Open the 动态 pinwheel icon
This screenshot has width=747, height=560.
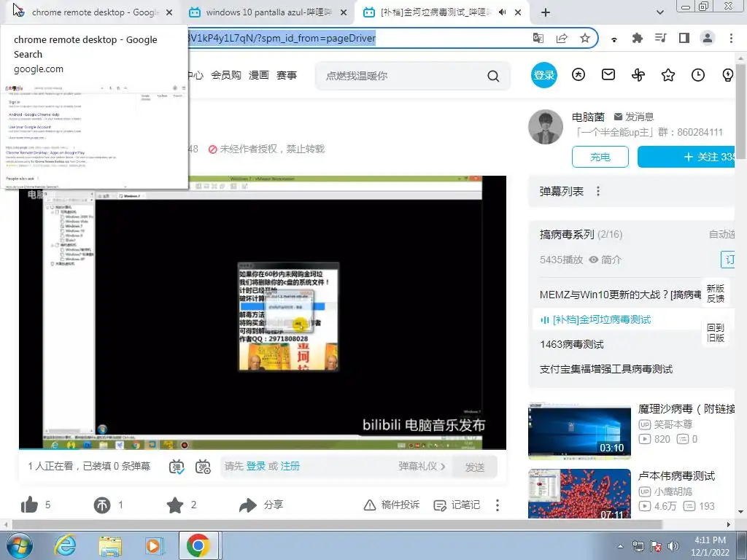[638, 75]
